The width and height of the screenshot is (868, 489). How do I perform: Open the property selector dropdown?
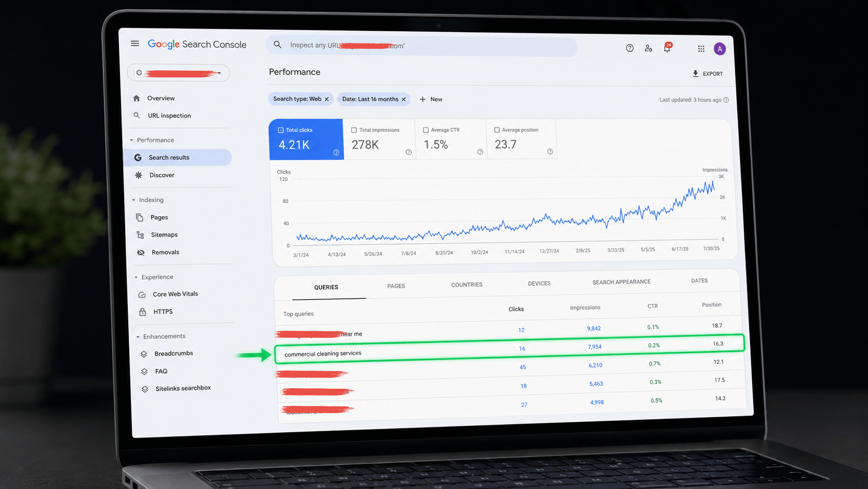tap(179, 73)
